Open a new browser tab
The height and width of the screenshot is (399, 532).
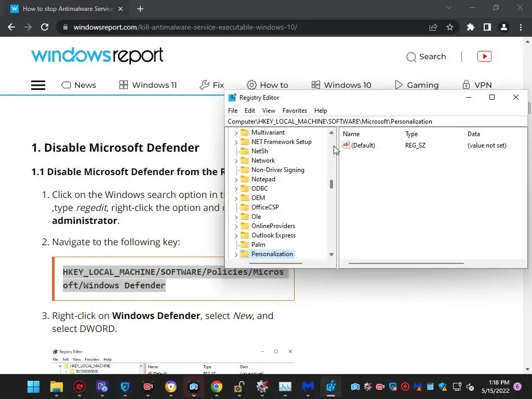(140, 9)
